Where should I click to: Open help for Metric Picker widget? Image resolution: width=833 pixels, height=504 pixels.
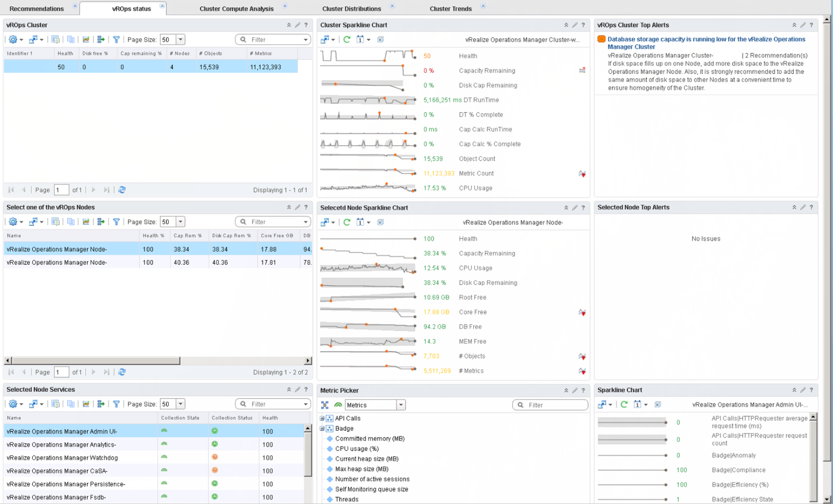click(583, 390)
